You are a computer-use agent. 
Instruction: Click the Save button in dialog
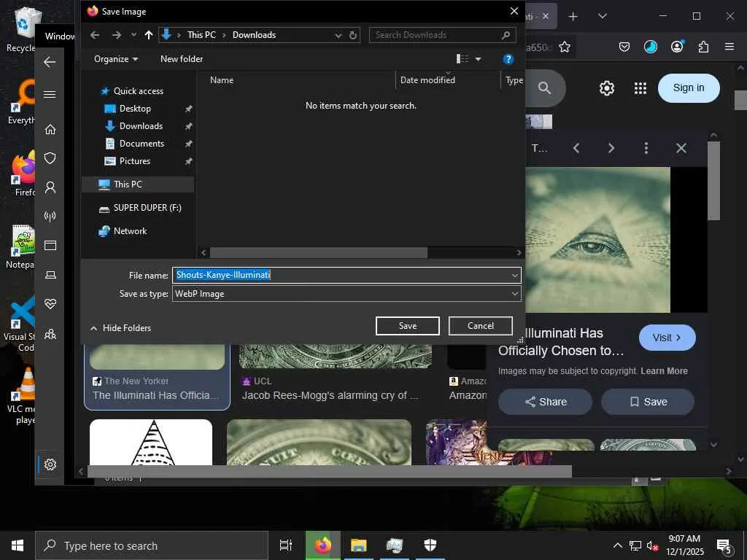408,326
